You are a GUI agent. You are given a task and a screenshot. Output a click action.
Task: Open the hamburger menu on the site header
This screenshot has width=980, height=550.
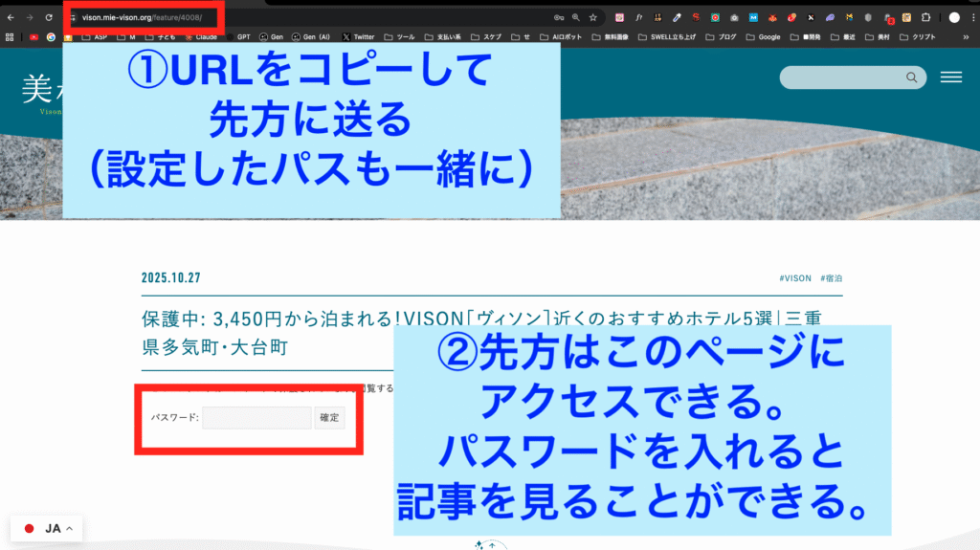[950, 77]
